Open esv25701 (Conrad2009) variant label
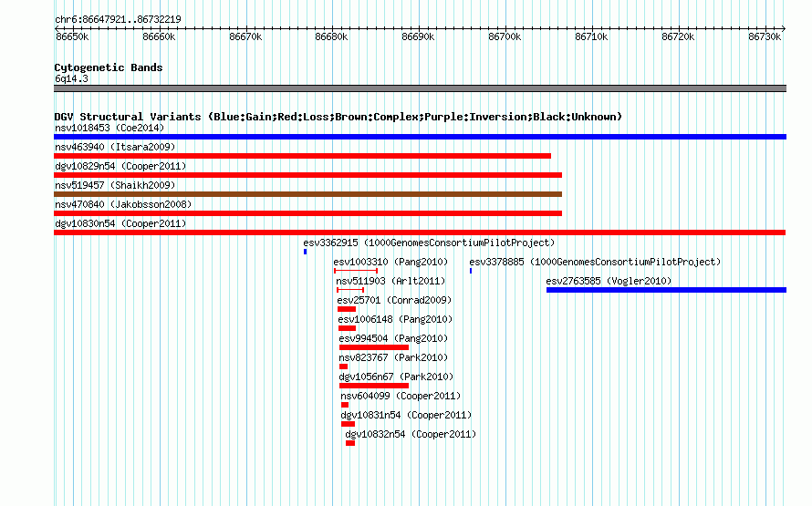Screen dimensions: 812x506 tap(394, 300)
